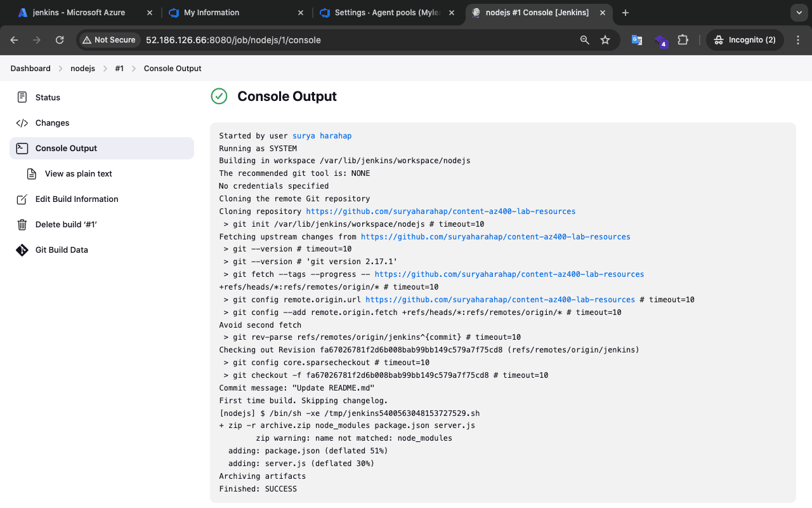
Task: Expand breadcrumb chevron after Dashboard
Action: coord(61,69)
